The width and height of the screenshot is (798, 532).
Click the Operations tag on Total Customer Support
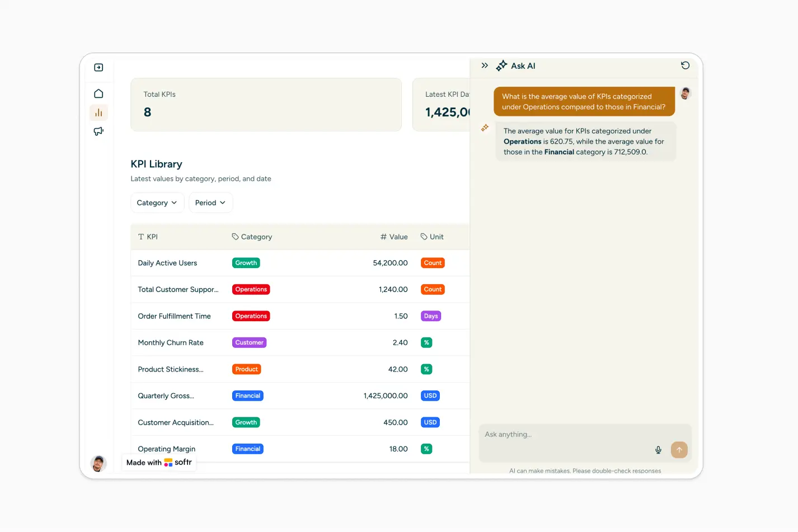point(251,289)
